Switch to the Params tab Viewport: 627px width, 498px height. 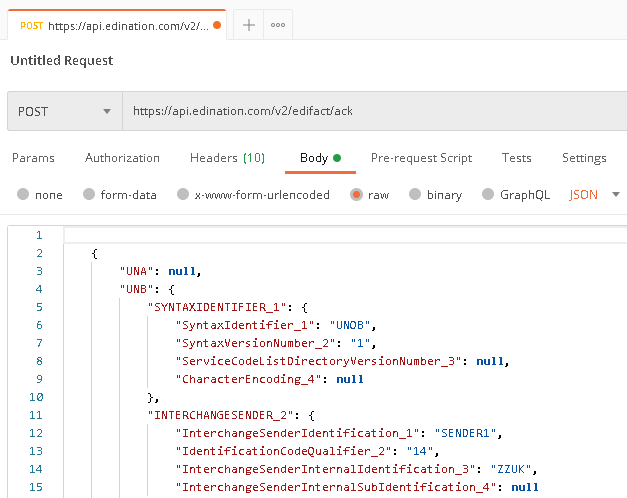point(33,158)
